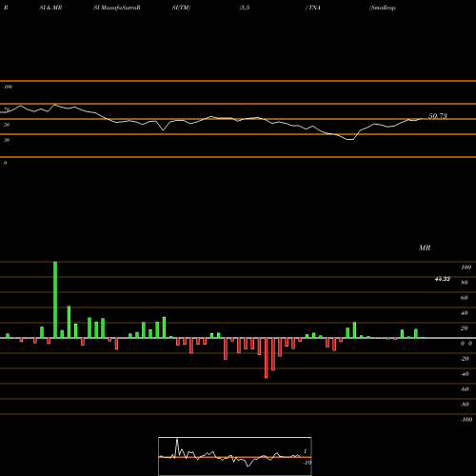This screenshot has height=476, width=476.
Task: Click the 80 label on the MR axis
Action: tap(465, 283)
